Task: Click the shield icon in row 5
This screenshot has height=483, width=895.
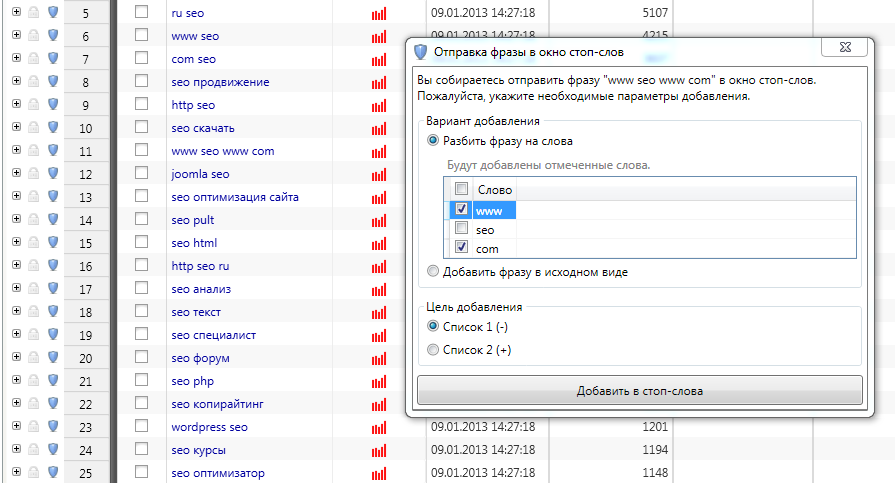Action: pos(53,13)
